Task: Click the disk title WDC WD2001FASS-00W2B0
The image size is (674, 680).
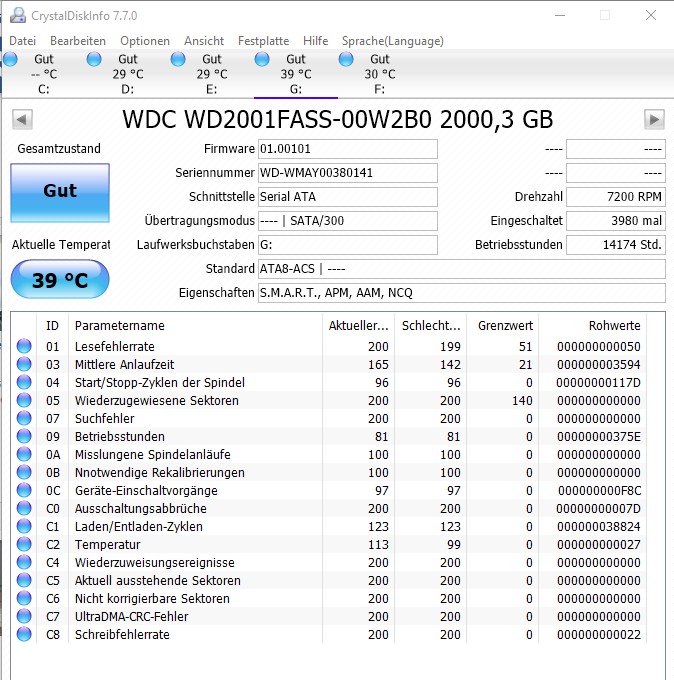Action: 277,119
